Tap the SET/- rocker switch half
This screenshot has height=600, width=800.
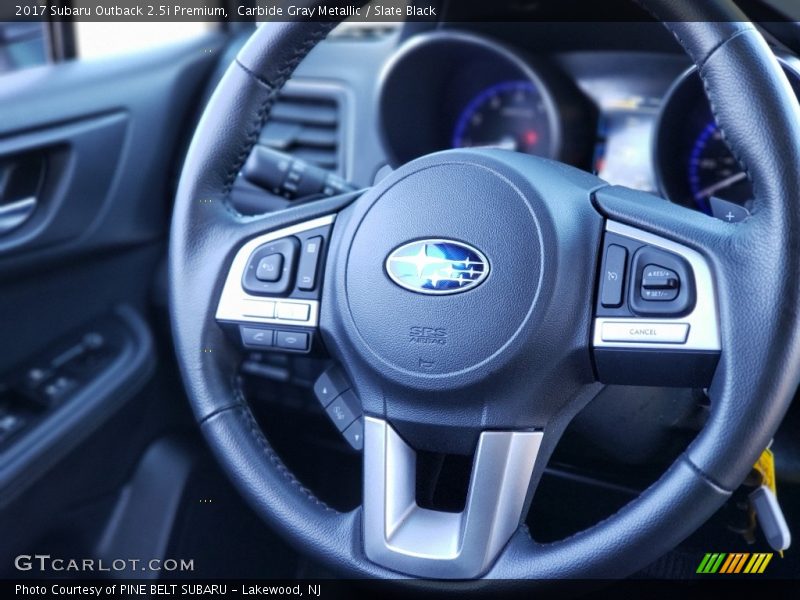[x=660, y=292]
